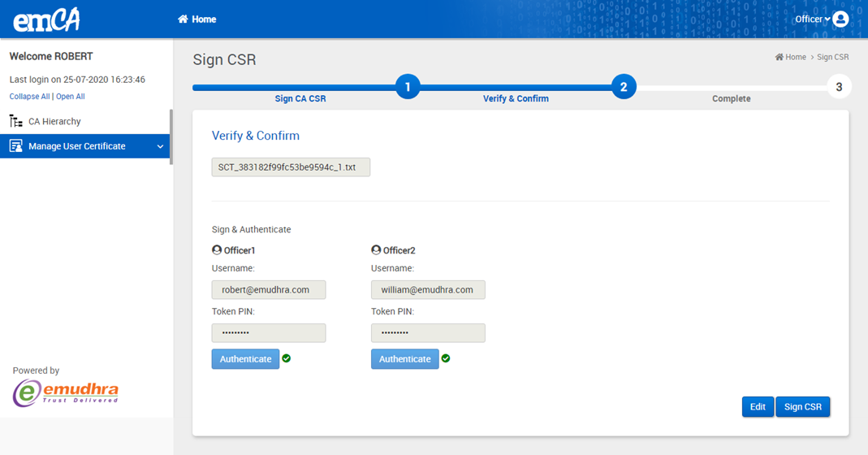Click the Officer1 person icon
868x455 pixels.
pyautogui.click(x=217, y=250)
